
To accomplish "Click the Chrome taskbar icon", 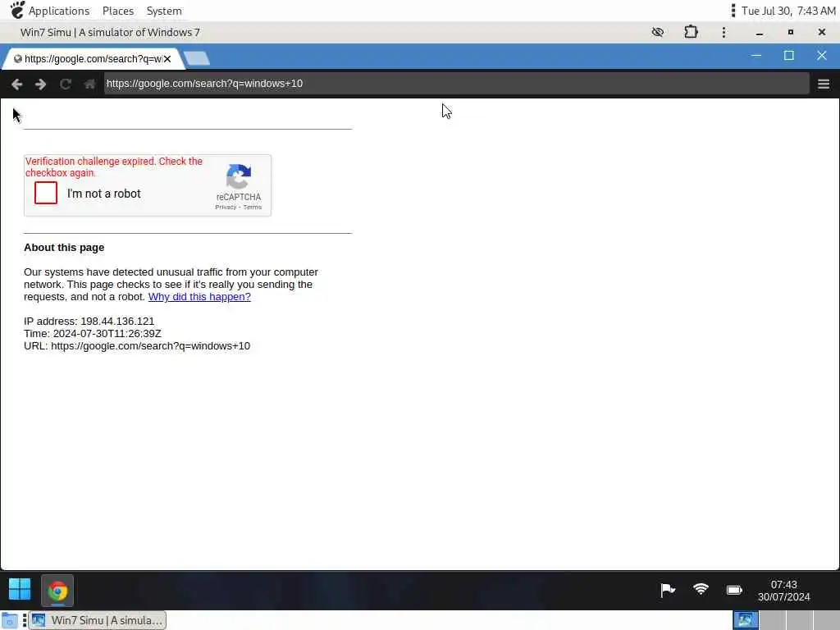I will [57, 591].
